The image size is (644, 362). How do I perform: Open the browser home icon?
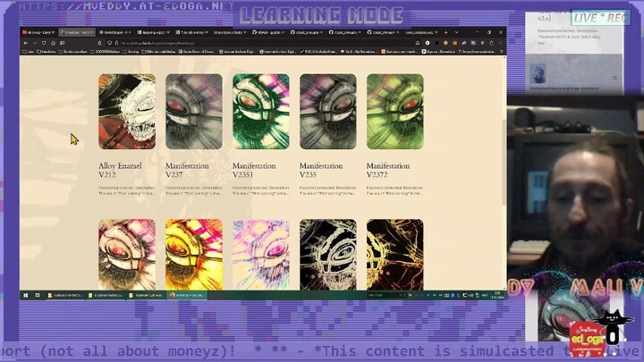click(53, 43)
